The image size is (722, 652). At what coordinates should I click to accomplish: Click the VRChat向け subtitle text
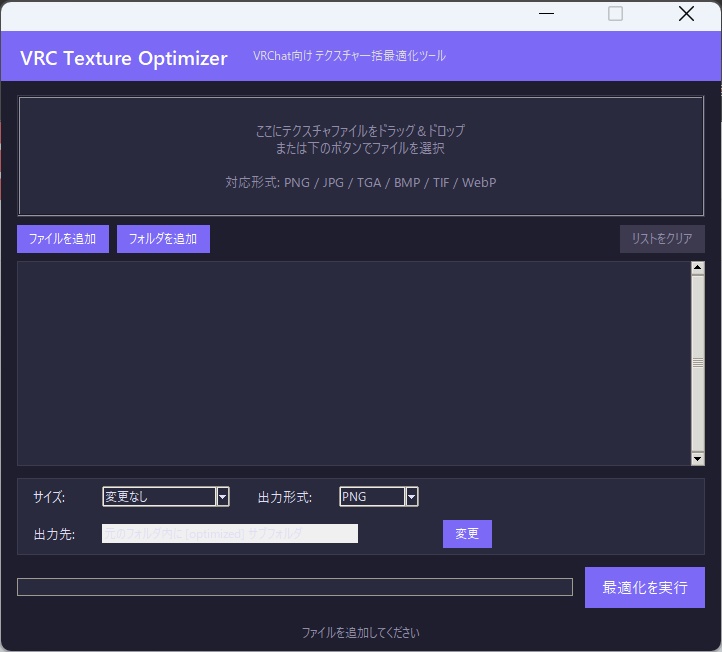349,56
